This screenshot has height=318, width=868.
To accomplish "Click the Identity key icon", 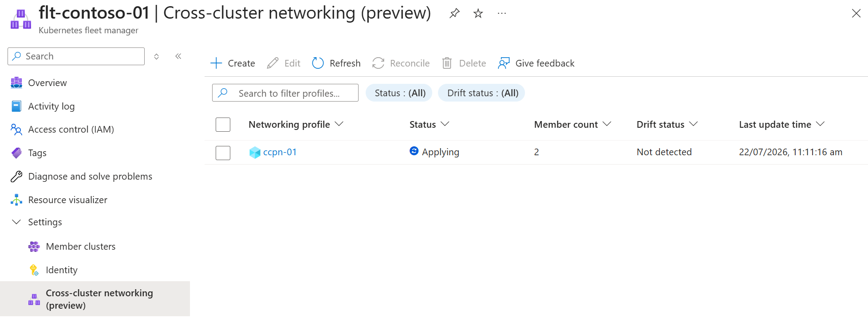I will click(34, 270).
